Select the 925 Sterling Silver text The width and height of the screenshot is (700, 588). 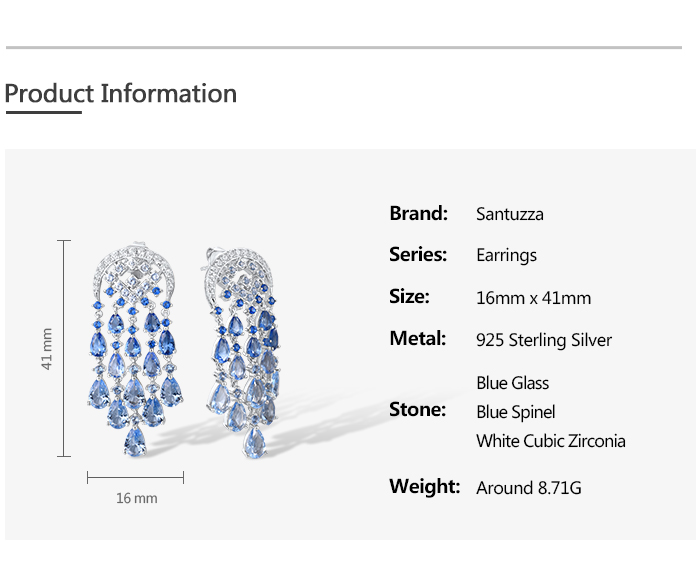544,340
